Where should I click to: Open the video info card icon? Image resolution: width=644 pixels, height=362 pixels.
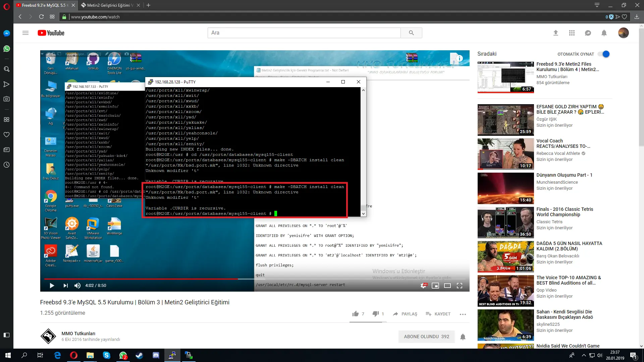pos(460,58)
